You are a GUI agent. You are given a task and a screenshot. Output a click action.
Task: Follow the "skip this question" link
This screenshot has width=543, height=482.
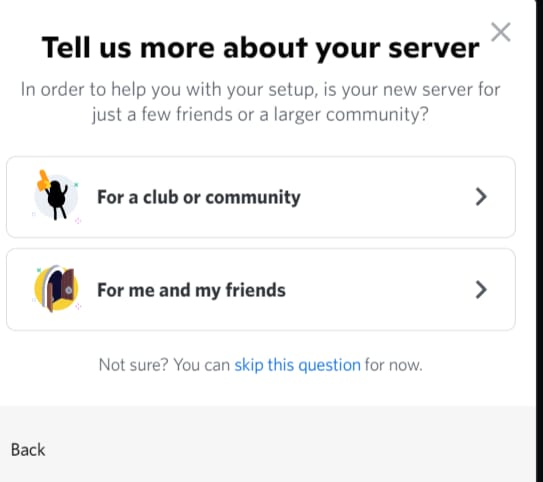[x=297, y=365]
